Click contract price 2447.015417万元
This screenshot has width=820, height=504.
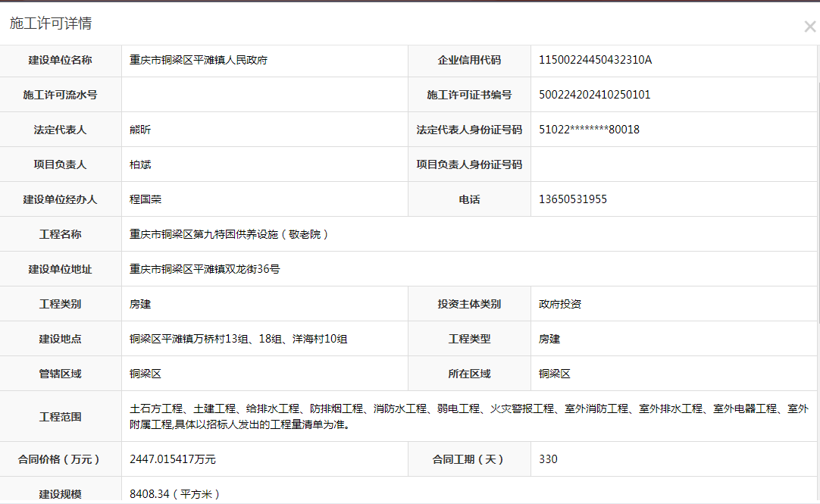point(173,459)
